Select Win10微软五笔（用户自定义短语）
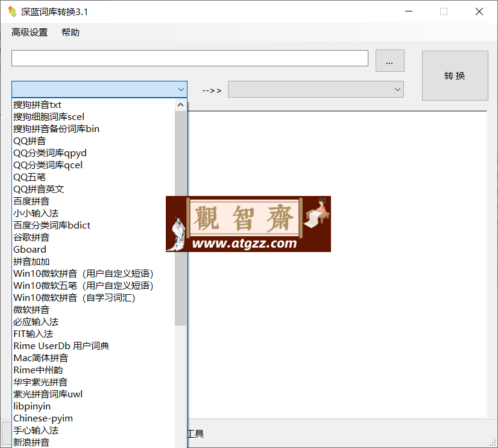Viewport: 498px width, 448px height. [93, 286]
